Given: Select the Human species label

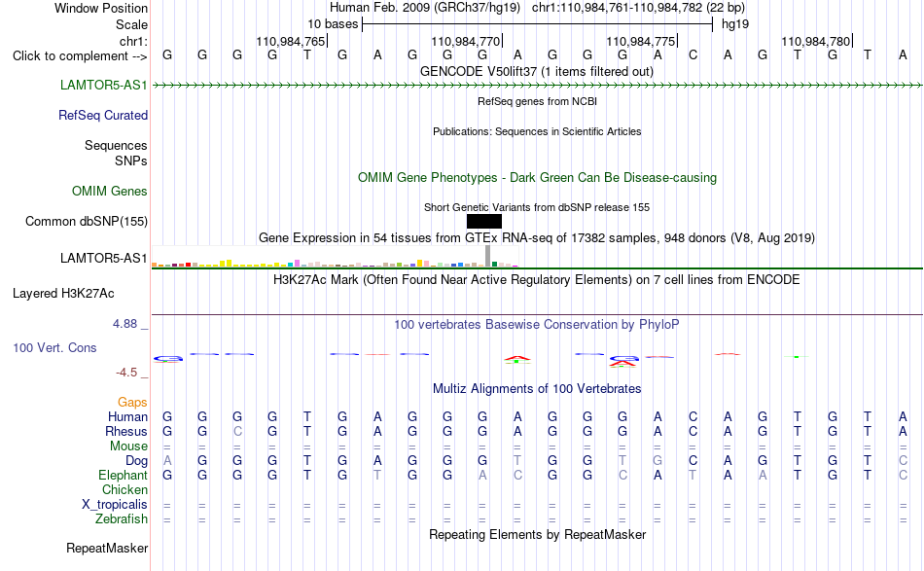Looking at the screenshot, I should (x=127, y=417).
